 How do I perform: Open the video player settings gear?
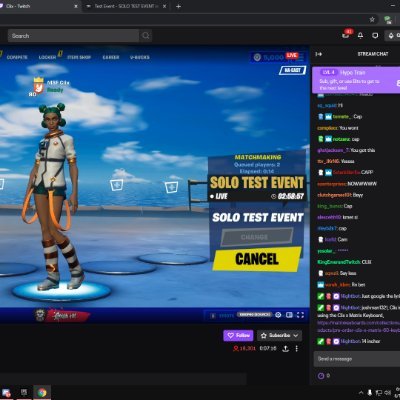pos(278,315)
